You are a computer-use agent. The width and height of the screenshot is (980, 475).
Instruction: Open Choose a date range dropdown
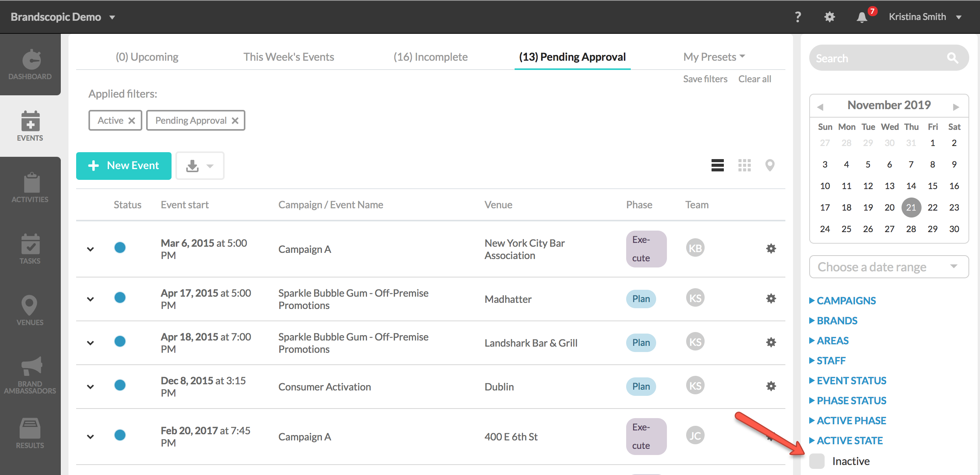point(889,267)
